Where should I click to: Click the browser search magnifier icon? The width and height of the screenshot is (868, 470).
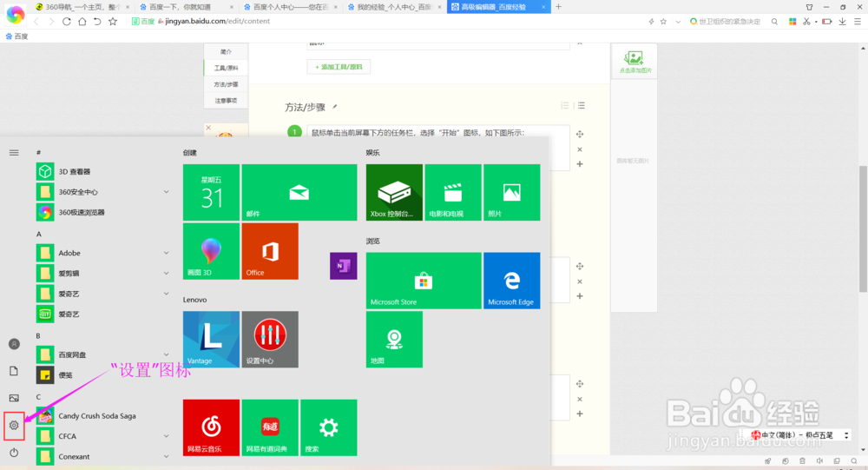point(774,22)
